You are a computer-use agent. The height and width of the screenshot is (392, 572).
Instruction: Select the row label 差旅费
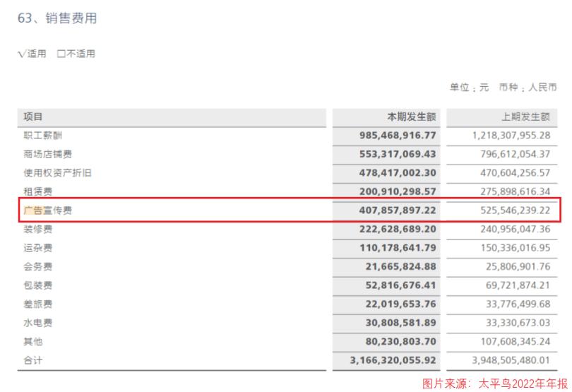(38, 304)
